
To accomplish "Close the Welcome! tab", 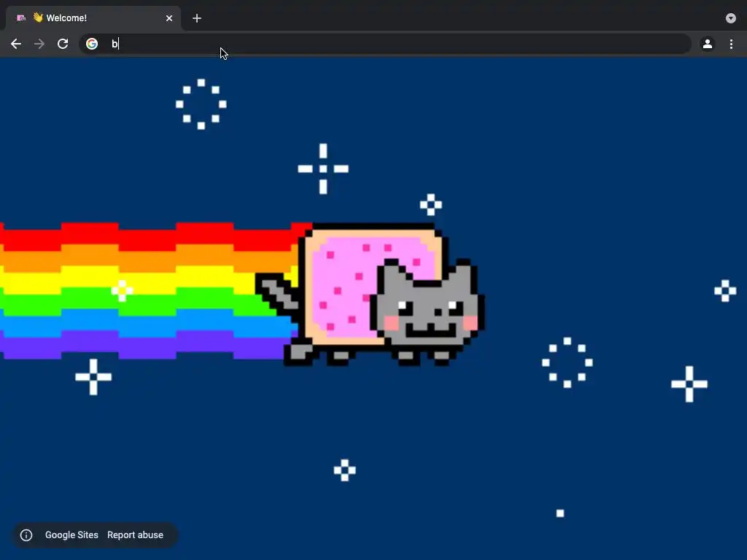I will (x=169, y=18).
